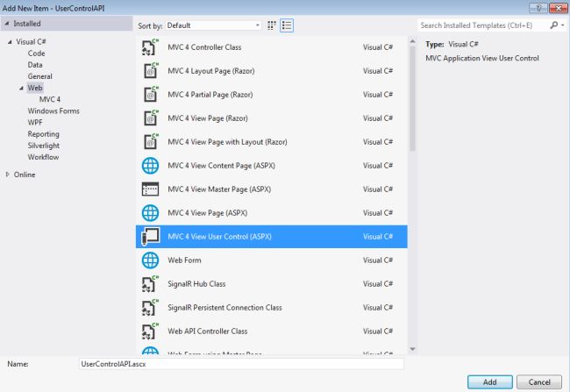Click the MVC 4 View Page (Razor) icon
This screenshot has height=392, width=570.
150,118
